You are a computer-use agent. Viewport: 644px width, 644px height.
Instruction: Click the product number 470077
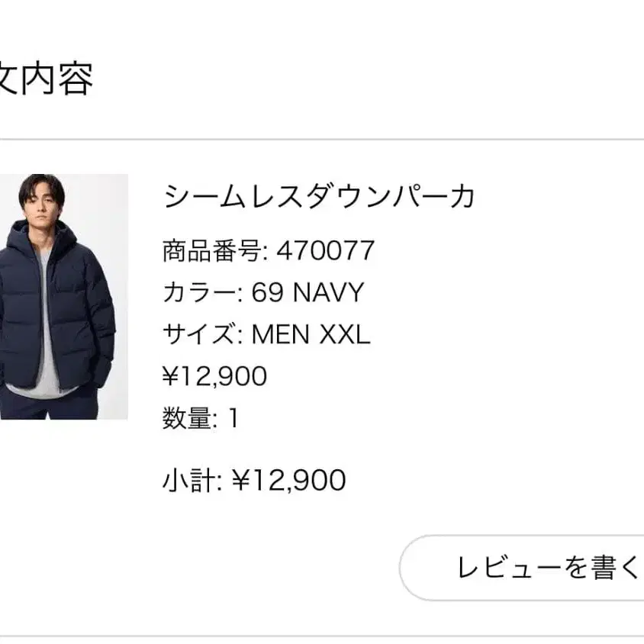(326, 250)
